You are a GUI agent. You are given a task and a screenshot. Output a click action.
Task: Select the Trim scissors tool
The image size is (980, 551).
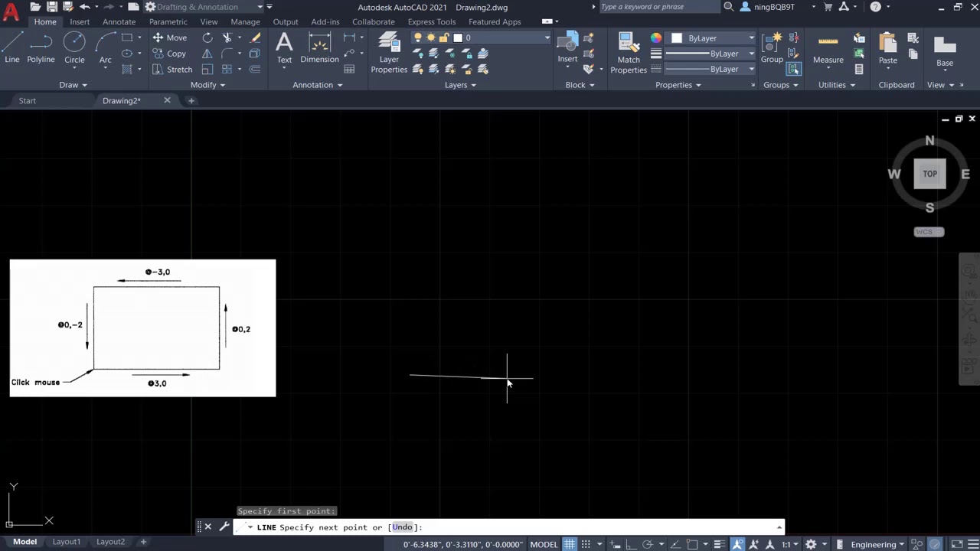pos(227,37)
